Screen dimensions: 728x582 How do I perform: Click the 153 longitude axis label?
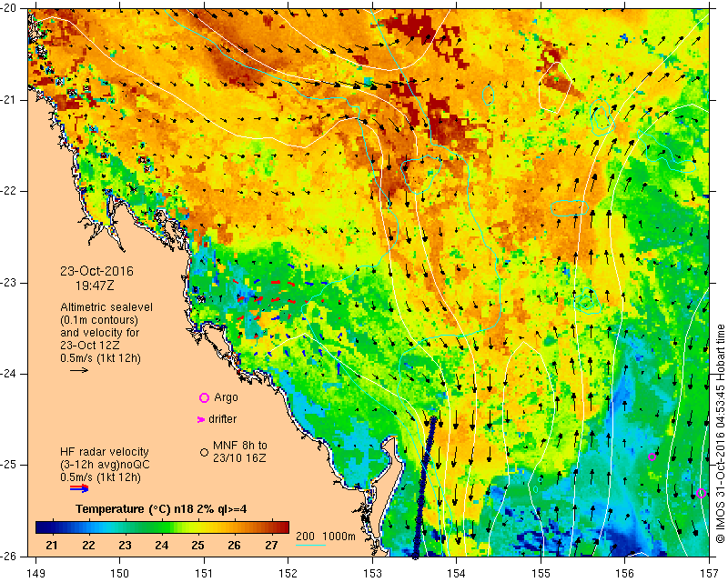[372, 574]
